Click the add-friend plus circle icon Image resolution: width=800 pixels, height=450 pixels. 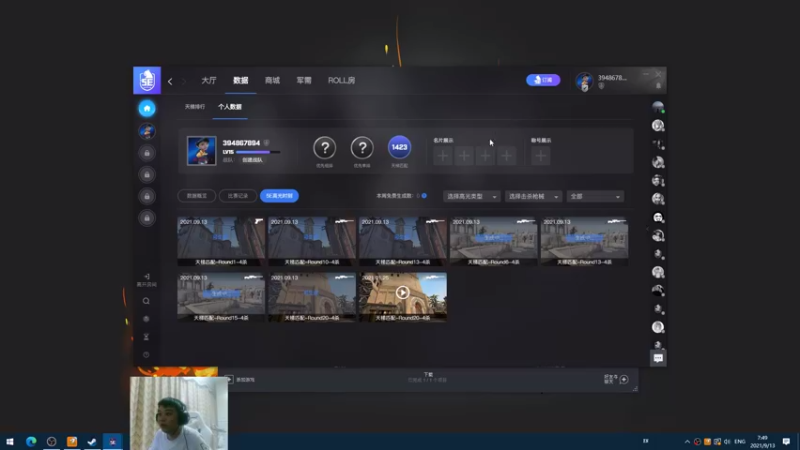pyautogui.click(x=624, y=379)
